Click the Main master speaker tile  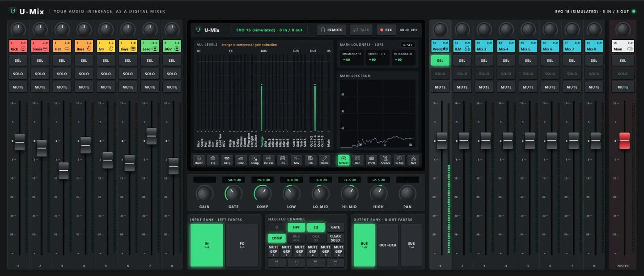click(x=623, y=46)
